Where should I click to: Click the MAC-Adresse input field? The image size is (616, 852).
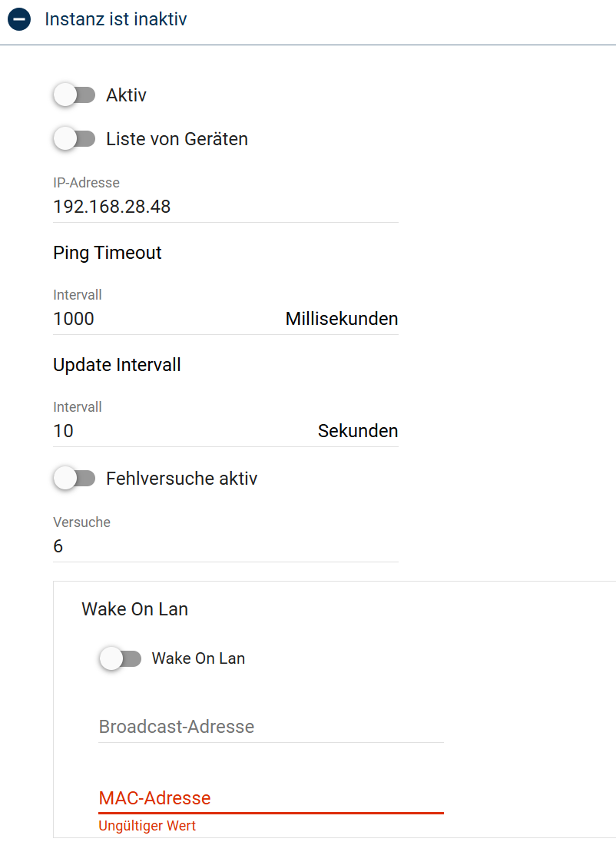pyautogui.click(x=271, y=797)
